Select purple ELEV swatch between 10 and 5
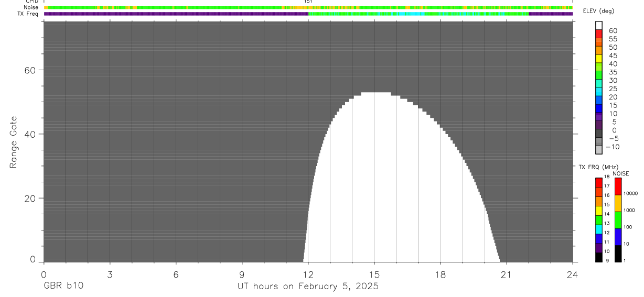 (599, 117)
